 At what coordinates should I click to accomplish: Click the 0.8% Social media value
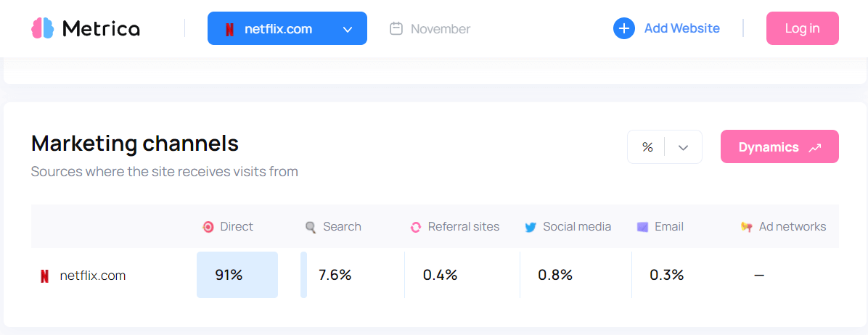pyautogui.click(x=555, y=275)
